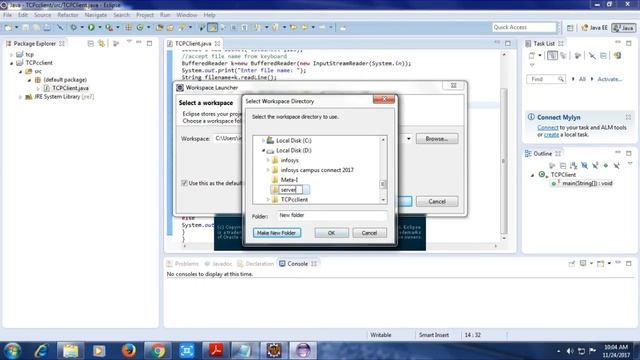Toggle Link with Editor in Package Explorer
Image resolution: width=640 pixels, height=360 pixels.
click(x=101, y=43)
